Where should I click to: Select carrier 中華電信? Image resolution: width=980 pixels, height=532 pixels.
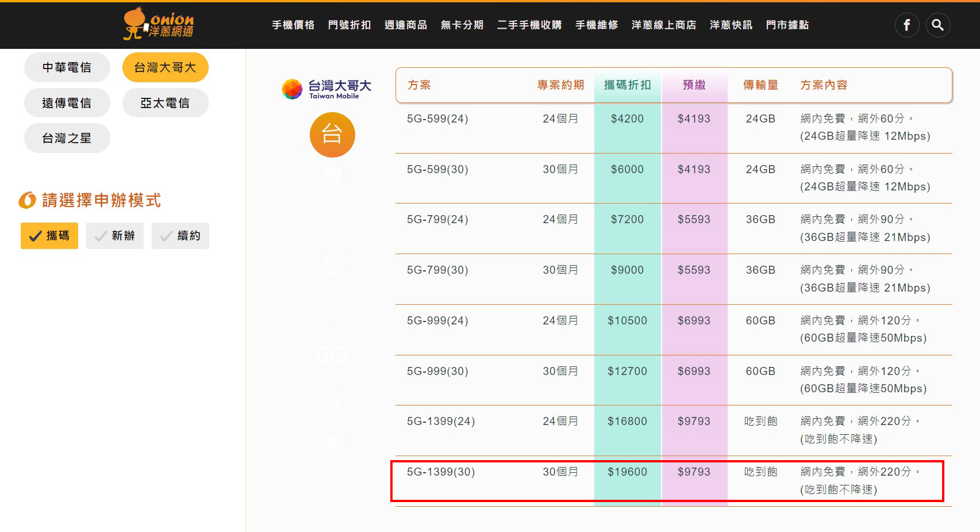click(x=67, y=67)
